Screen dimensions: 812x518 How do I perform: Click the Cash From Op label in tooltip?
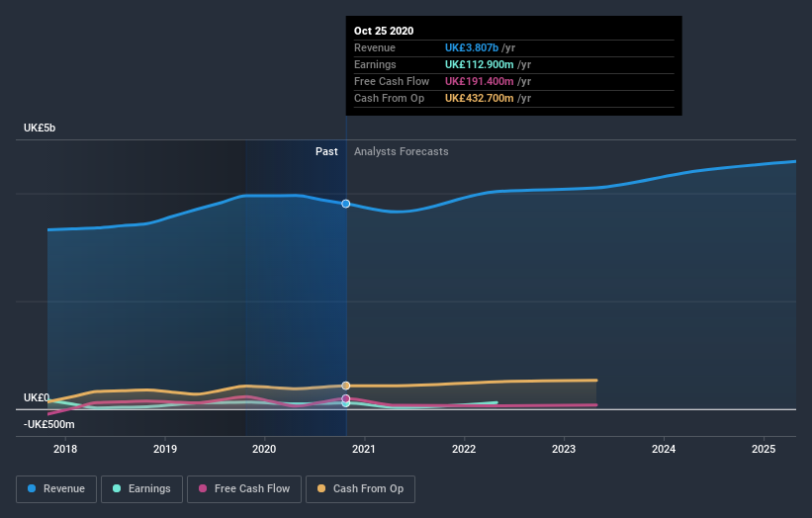point(389,98)
